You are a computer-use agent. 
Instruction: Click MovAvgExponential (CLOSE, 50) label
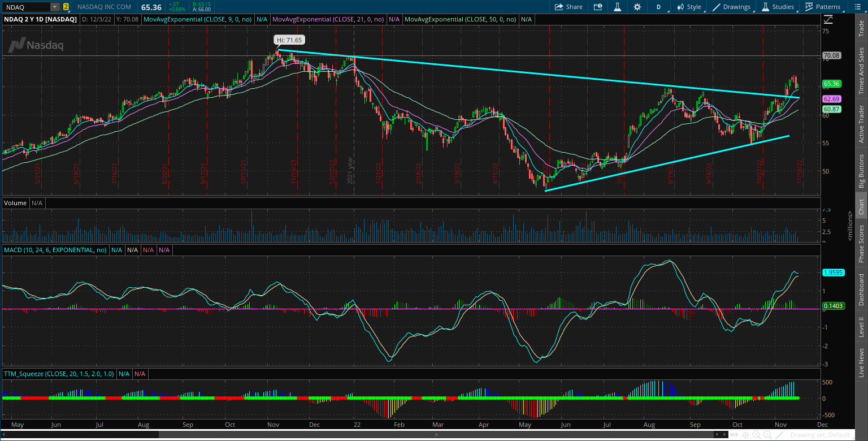click(x=460, y=19)
